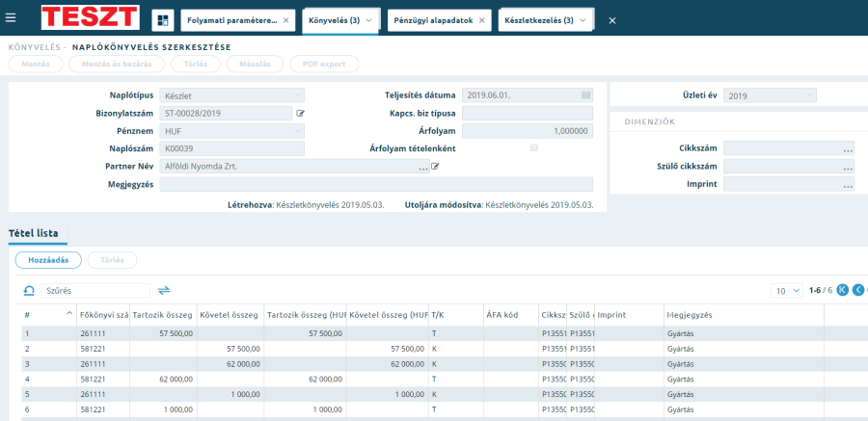Open Cikkszám dimension lookup ellipsis
The height and width of the screenshot is (421, 868).
pyautogui.click(x=848, y=148)
